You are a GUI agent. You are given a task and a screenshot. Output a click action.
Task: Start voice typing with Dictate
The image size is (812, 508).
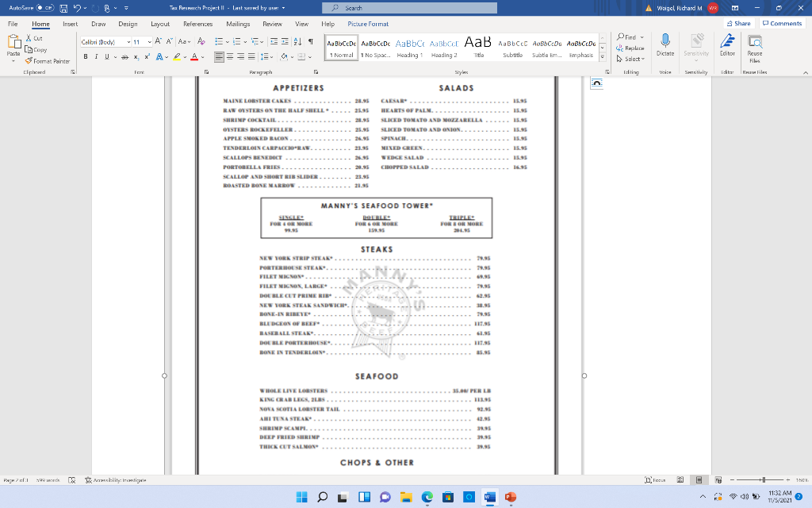[665, 45]
